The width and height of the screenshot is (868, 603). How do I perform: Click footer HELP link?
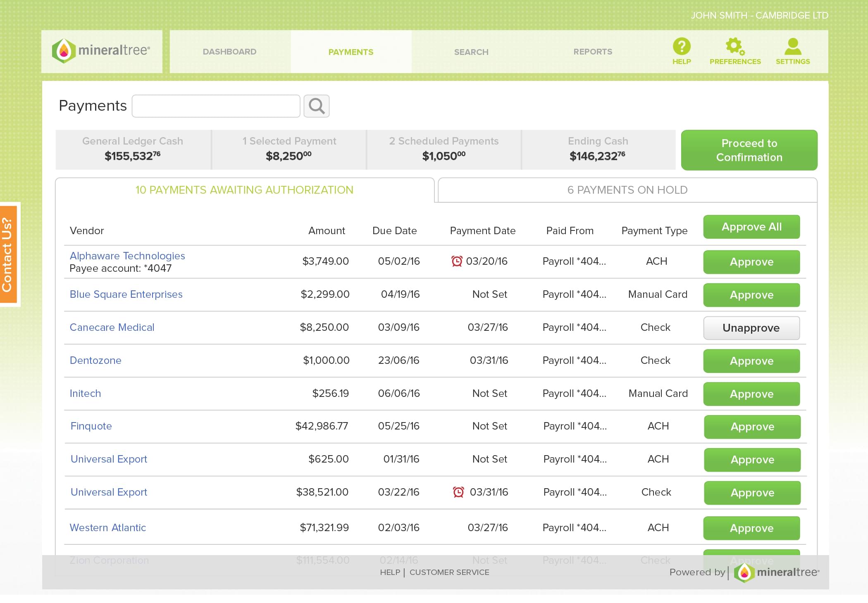pyautogui.click(x=390, y=572)
